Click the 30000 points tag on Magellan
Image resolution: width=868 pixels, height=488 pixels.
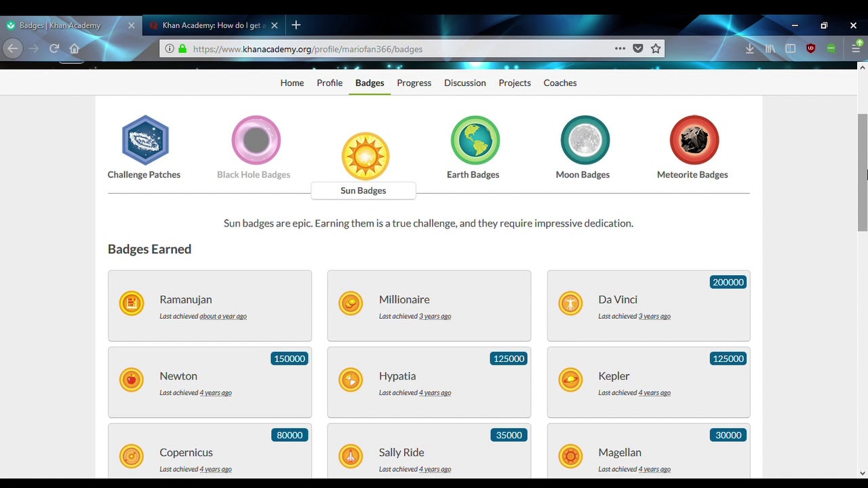click(728, 435)
